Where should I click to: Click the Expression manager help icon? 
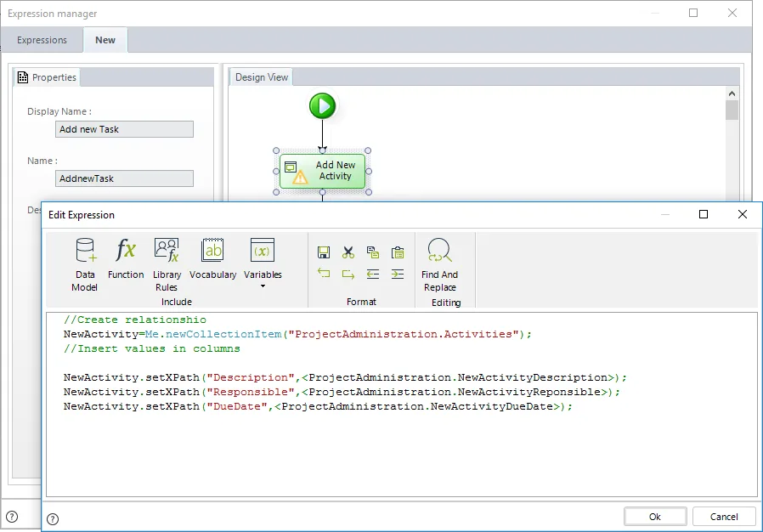pyautogui.click(x=12, y=517)
